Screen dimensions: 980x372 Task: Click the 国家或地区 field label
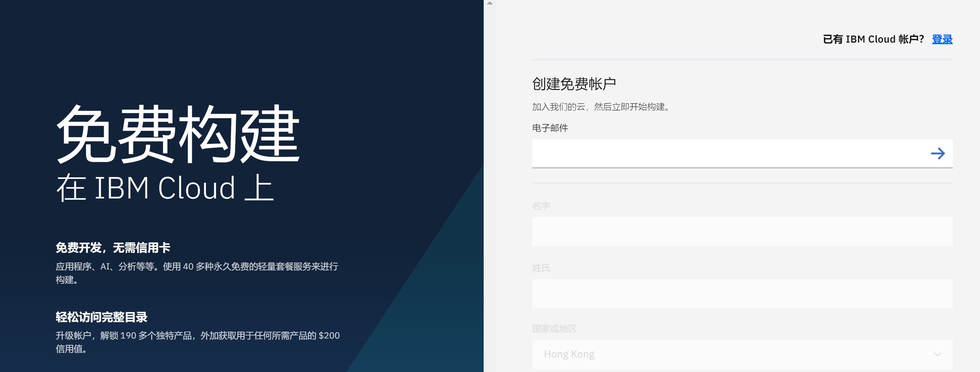(554, 329)
